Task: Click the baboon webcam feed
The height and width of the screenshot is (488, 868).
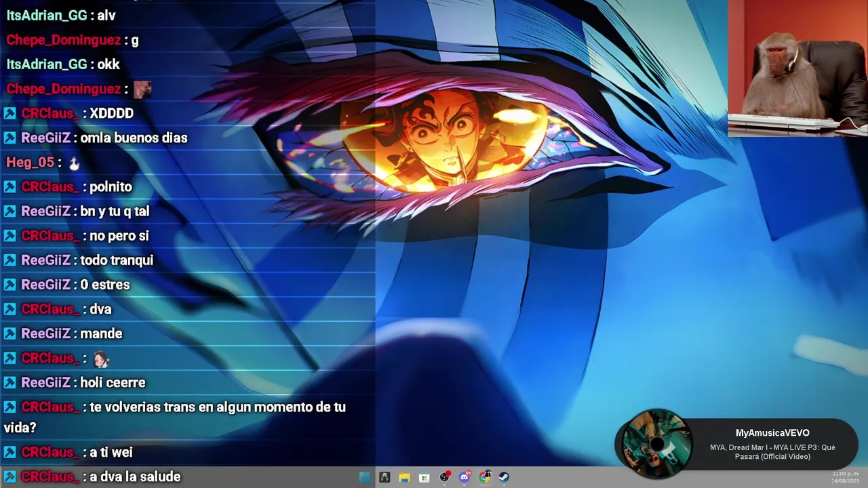Action: coord(797,68)
